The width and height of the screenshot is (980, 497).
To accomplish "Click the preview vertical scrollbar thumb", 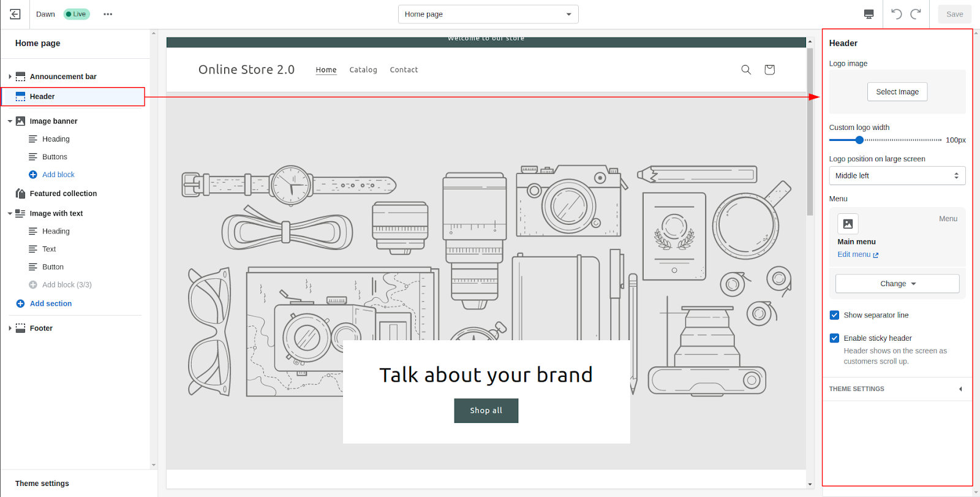I will [810, 132].
